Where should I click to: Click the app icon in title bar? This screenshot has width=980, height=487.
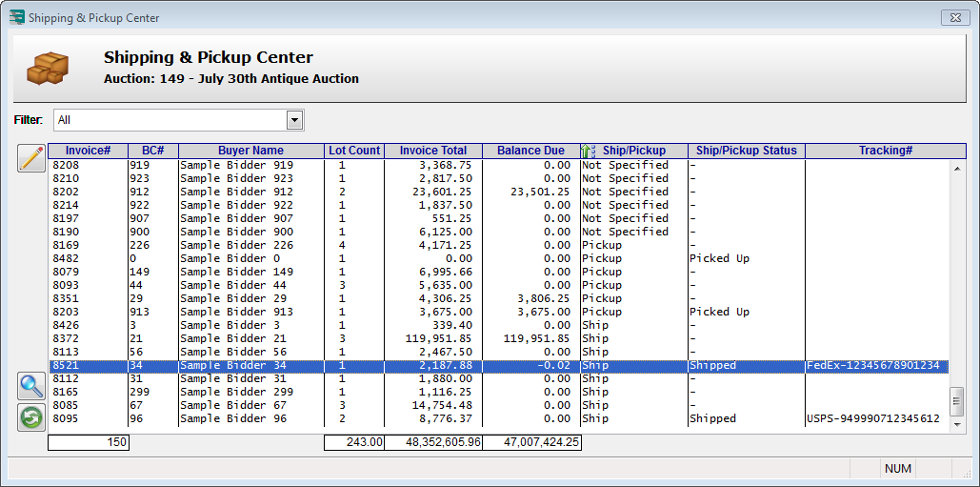pyautogui.click(x=16, y=17)
